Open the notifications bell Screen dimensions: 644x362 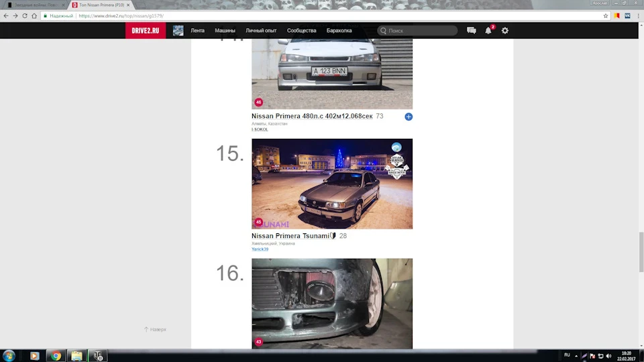pyautogui.click(x=488, y=30)
